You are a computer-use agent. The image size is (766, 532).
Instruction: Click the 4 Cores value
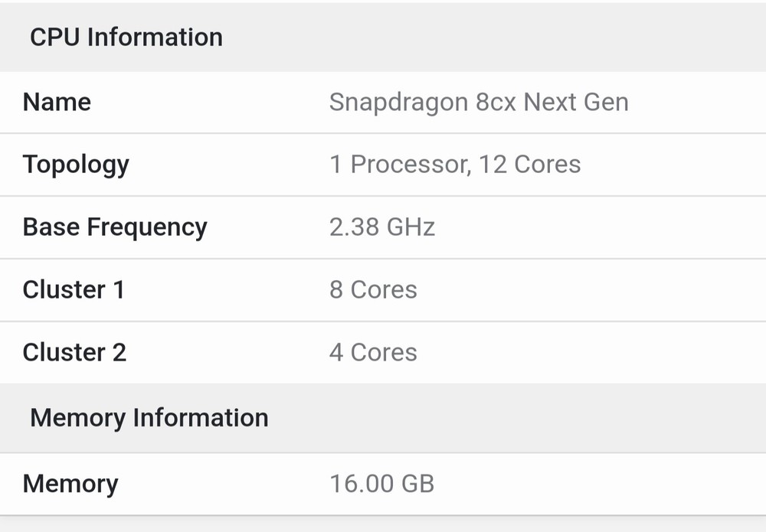click(373, 353)
